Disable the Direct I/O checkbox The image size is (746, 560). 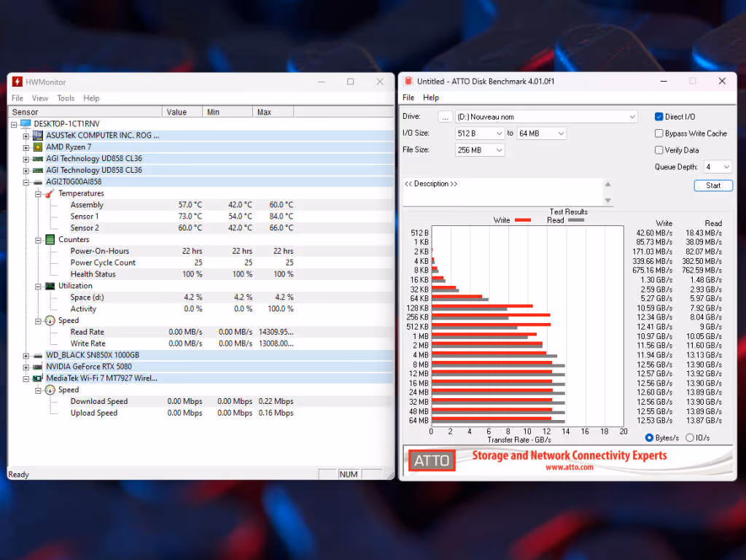[x=659, y=117]
